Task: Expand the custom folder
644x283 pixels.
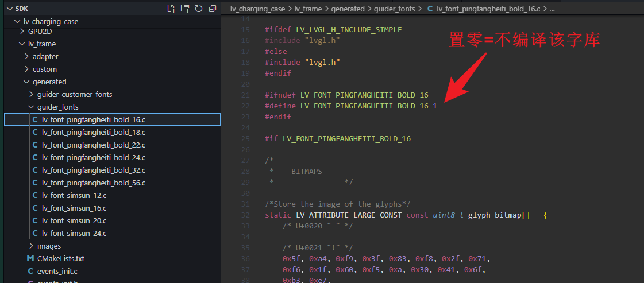Action: click(26, 69)
